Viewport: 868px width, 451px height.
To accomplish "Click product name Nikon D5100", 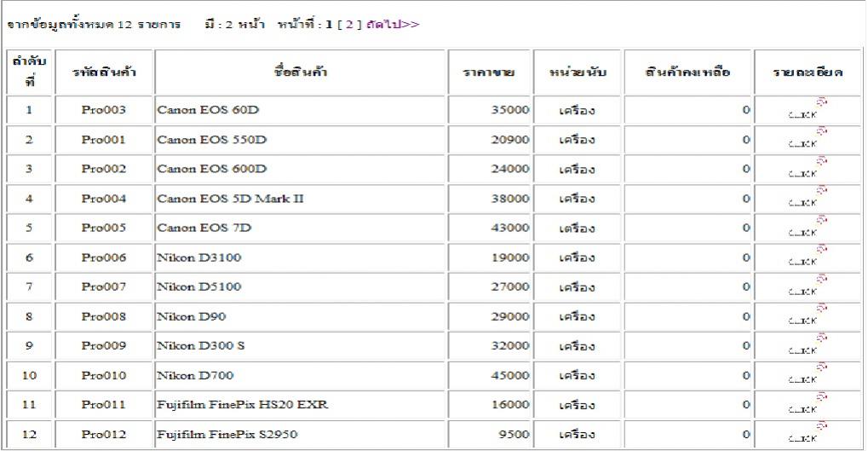I will (x=199, y=287).
